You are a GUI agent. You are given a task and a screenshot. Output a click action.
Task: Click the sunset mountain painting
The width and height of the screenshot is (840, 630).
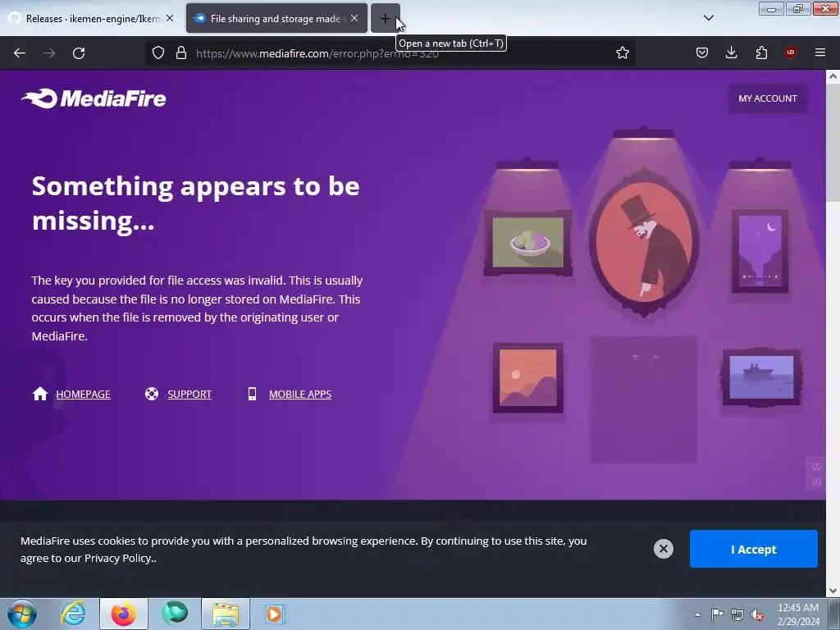(527, 377)
